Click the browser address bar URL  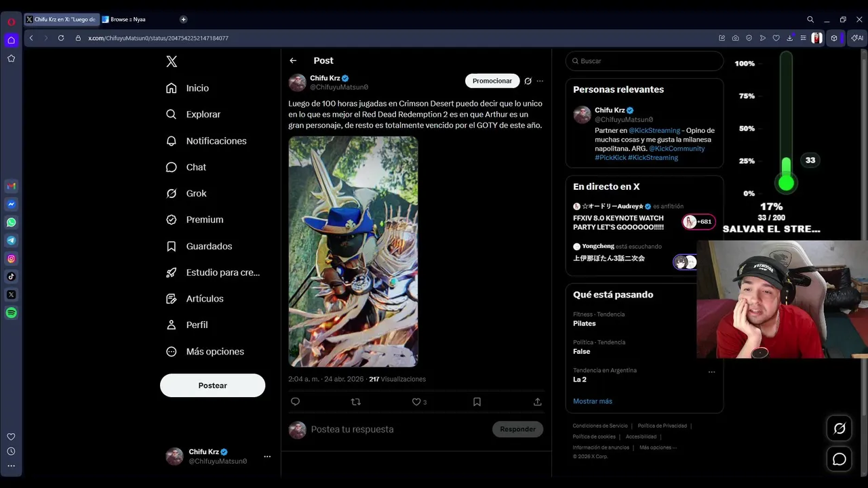[158, 38]
